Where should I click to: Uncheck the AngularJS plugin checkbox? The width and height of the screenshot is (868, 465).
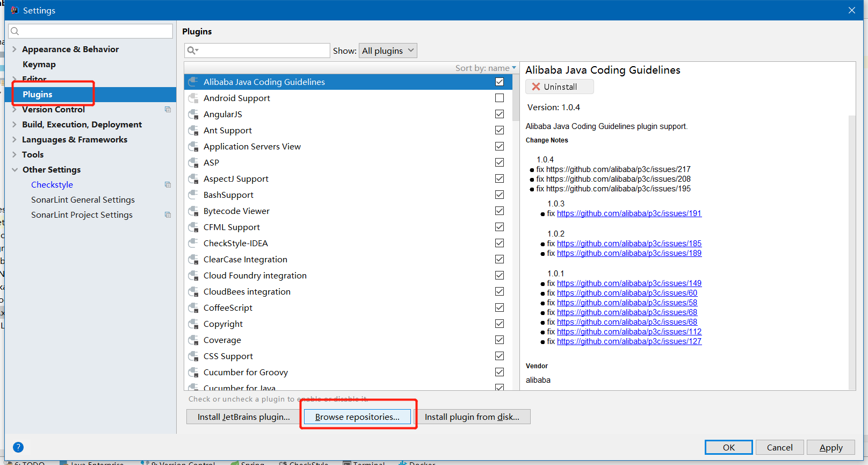500,114
